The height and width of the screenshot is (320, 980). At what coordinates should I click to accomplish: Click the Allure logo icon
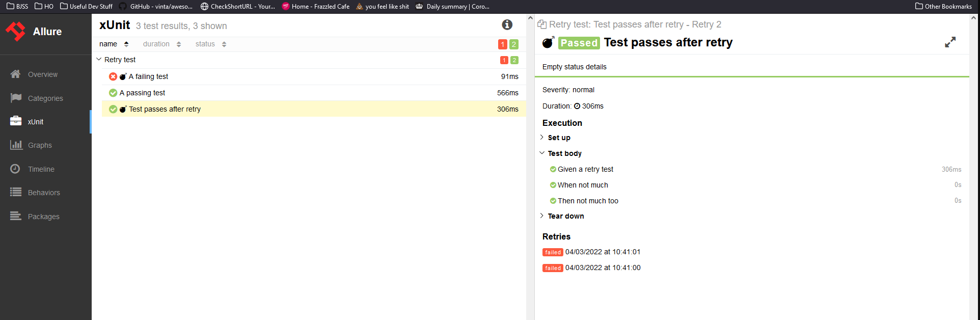16,31
